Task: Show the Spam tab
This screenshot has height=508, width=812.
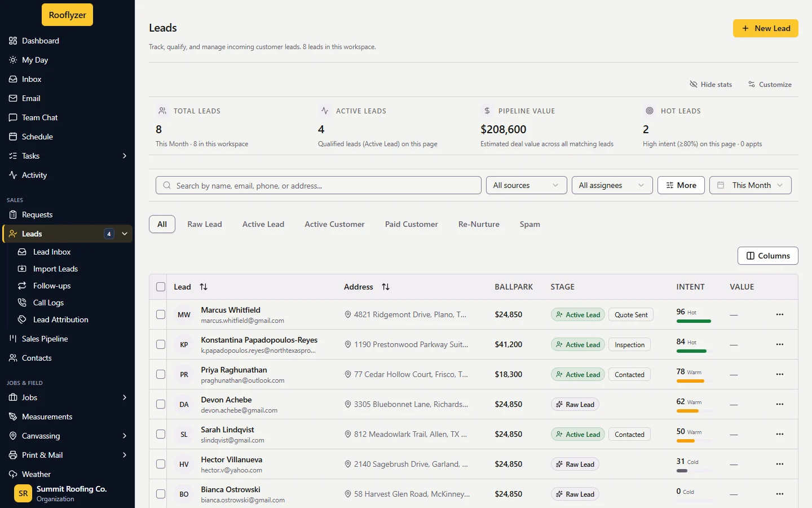Action: point(530,224)
